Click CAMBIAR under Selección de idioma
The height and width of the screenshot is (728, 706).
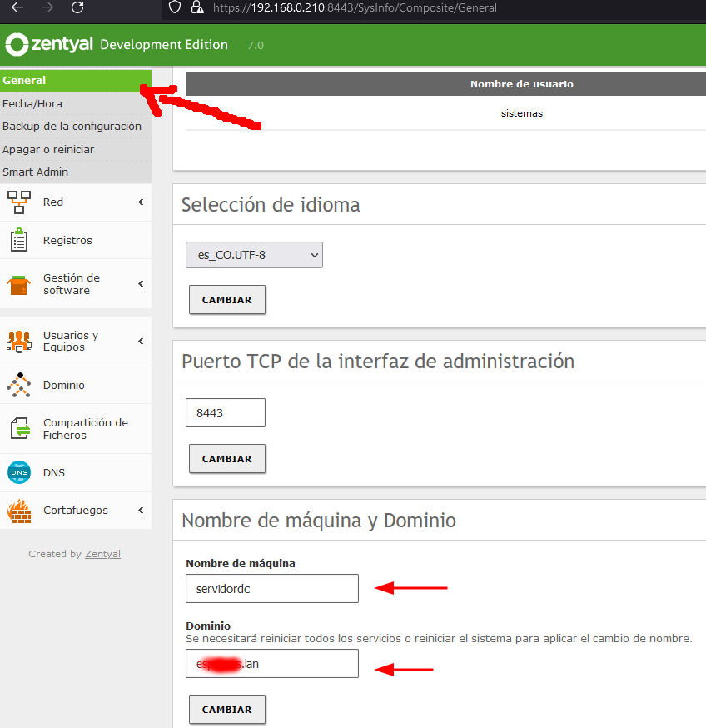click(227, 300)
